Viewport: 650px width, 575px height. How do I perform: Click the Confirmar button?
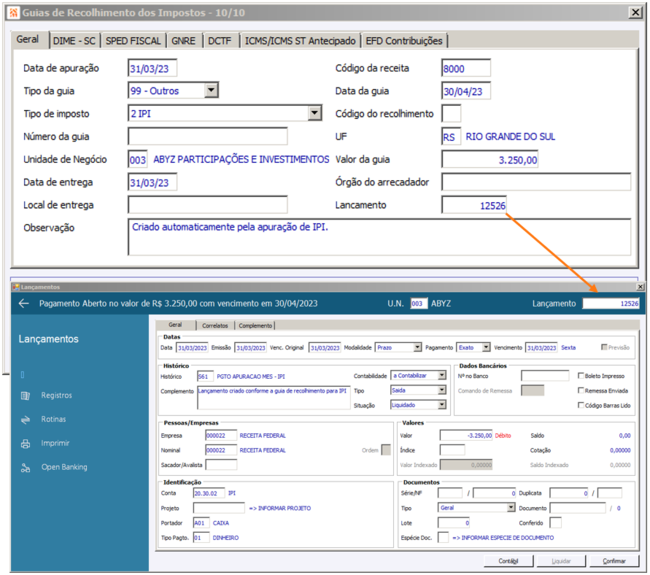point(614,561)
